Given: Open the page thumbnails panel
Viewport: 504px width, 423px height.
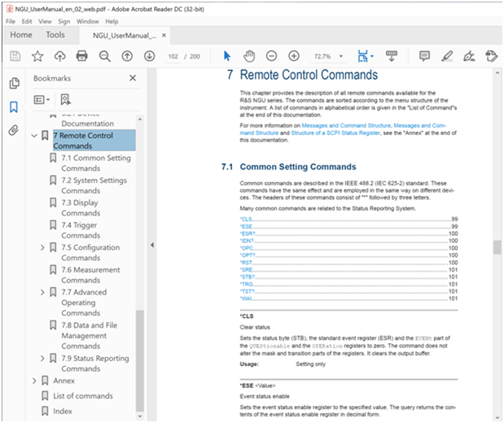Looking at the screenshot, I should [x=14, y=84].
